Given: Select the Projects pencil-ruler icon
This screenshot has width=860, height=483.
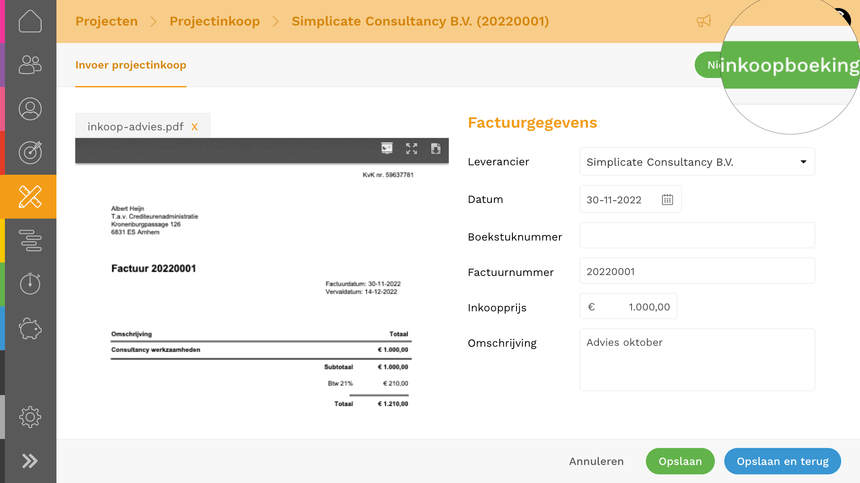Looking at the screenshot, I should [x=30, y=197].
